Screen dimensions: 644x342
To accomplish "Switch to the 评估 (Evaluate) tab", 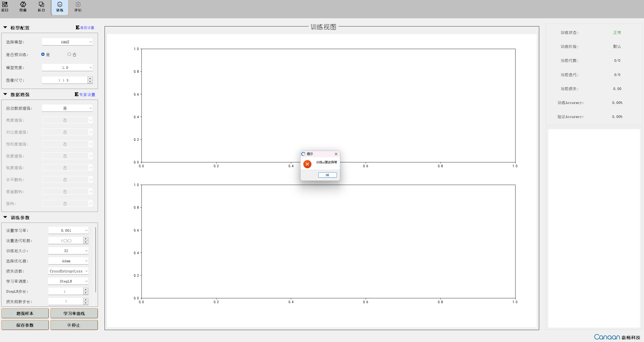I will click(x=78, y=7).
